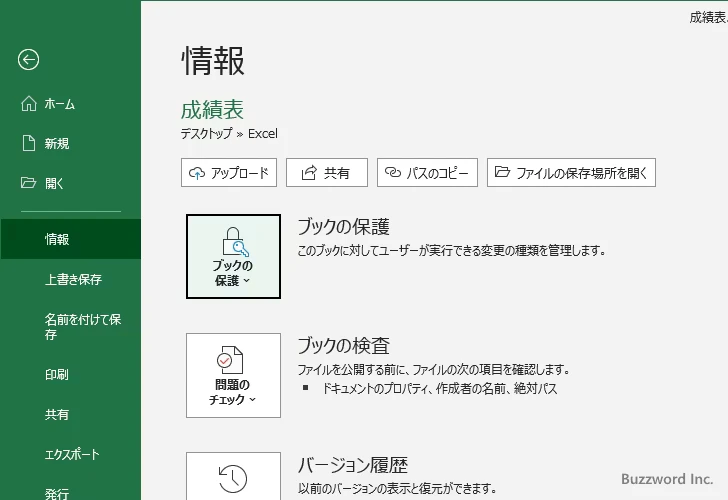Click 以前のバージョンの表示と復元ができます text
Screen dimensions: 728x500
(x=397, y=488)
